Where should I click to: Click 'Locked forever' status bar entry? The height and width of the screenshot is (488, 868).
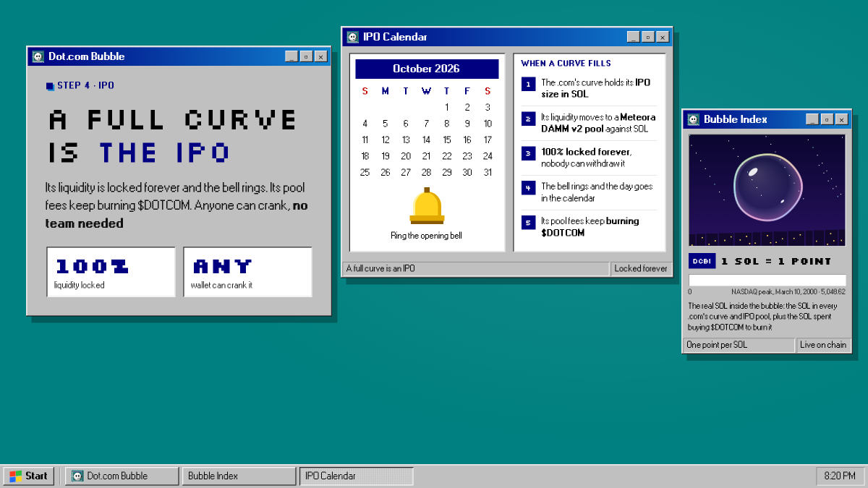[x=641, y=269]
